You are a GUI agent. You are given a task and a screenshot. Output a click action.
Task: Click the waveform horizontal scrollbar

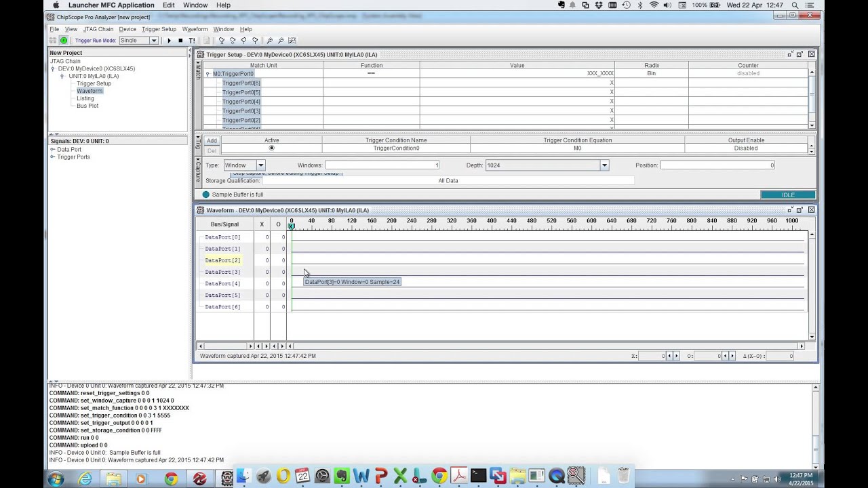point(546,346)
